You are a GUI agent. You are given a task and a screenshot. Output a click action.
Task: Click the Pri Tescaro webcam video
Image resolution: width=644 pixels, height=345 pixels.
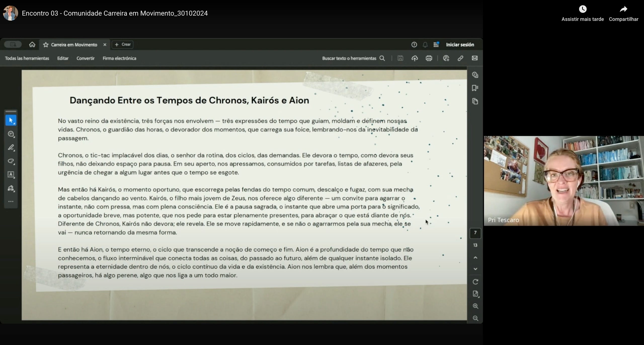pyautogui.click(x=564, y=181)
